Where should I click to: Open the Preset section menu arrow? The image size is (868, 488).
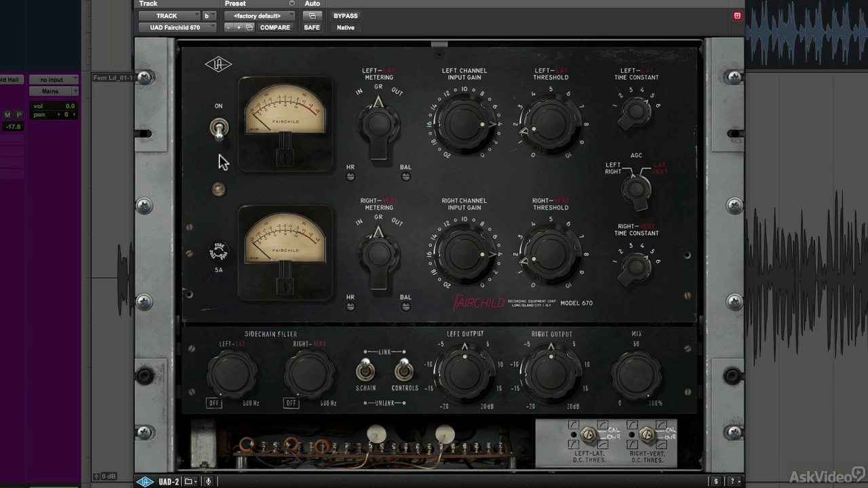click(292, 3)
